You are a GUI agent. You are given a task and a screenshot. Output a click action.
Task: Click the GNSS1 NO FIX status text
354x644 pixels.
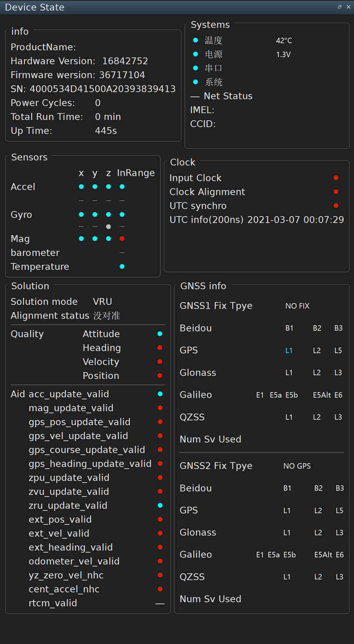tap(297, 306)
